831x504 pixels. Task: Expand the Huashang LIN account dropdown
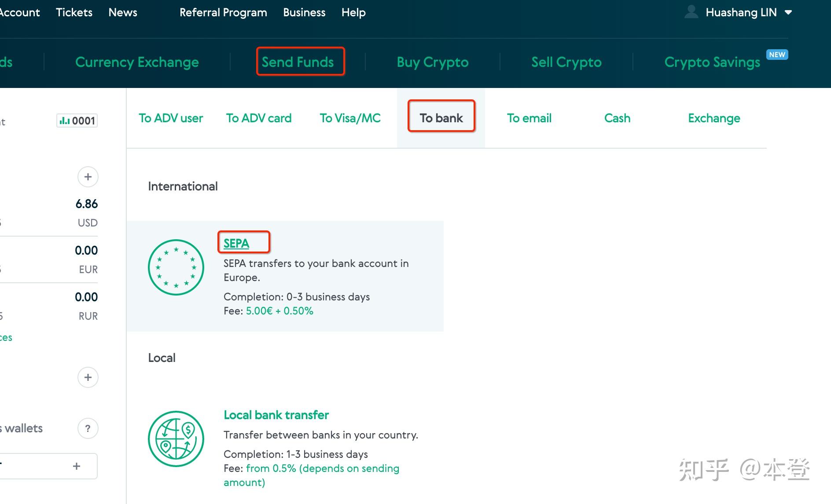789,12
